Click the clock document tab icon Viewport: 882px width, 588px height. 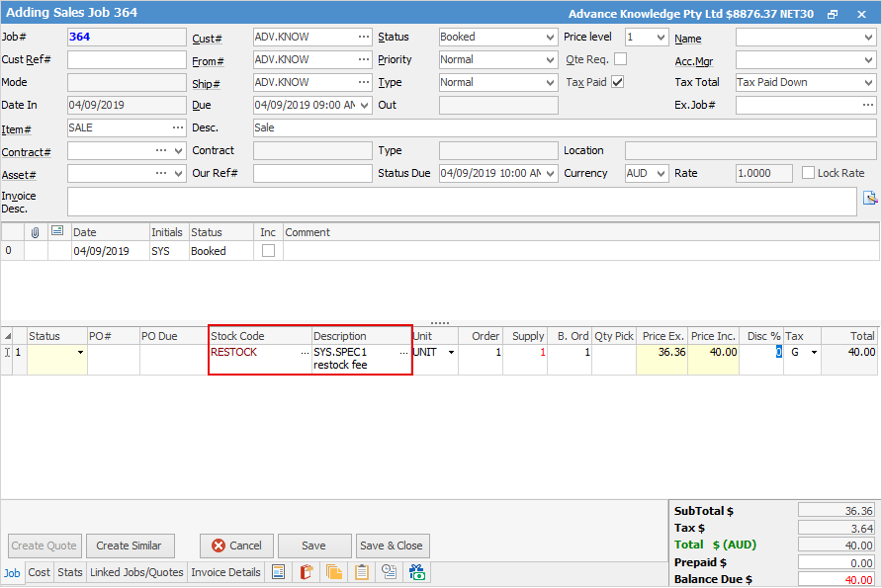click(x=389, y=572)
